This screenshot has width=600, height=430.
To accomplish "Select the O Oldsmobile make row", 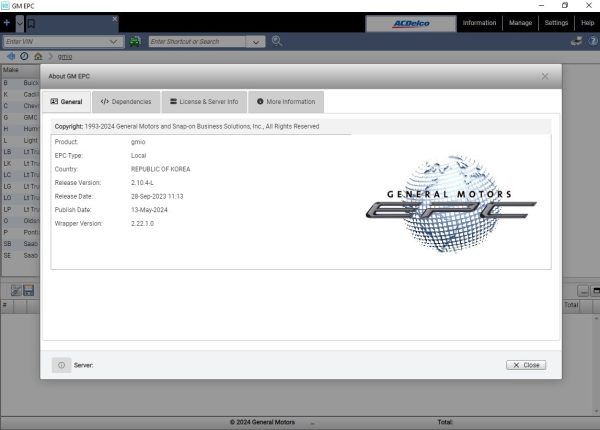I will [21, 221].
